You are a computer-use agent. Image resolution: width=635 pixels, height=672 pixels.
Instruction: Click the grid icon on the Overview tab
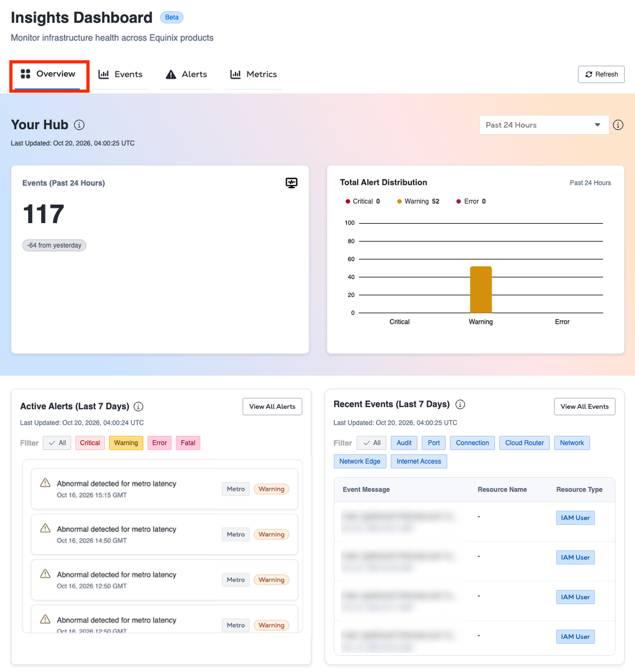(26, 74)
